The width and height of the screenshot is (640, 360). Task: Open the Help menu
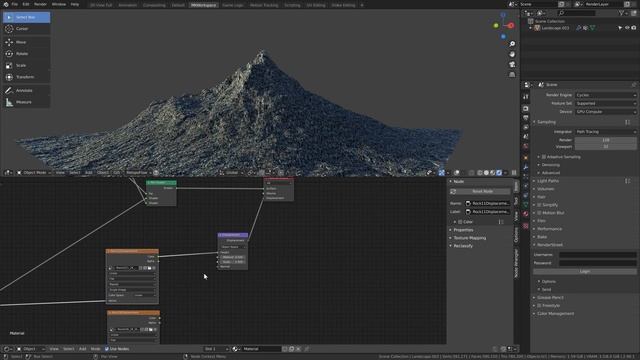[75, 4]
